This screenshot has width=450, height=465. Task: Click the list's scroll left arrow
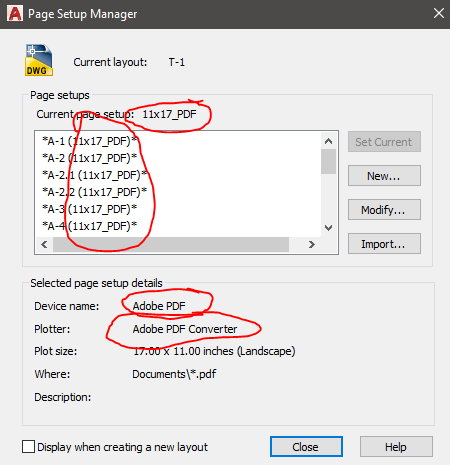click(44, 245)
